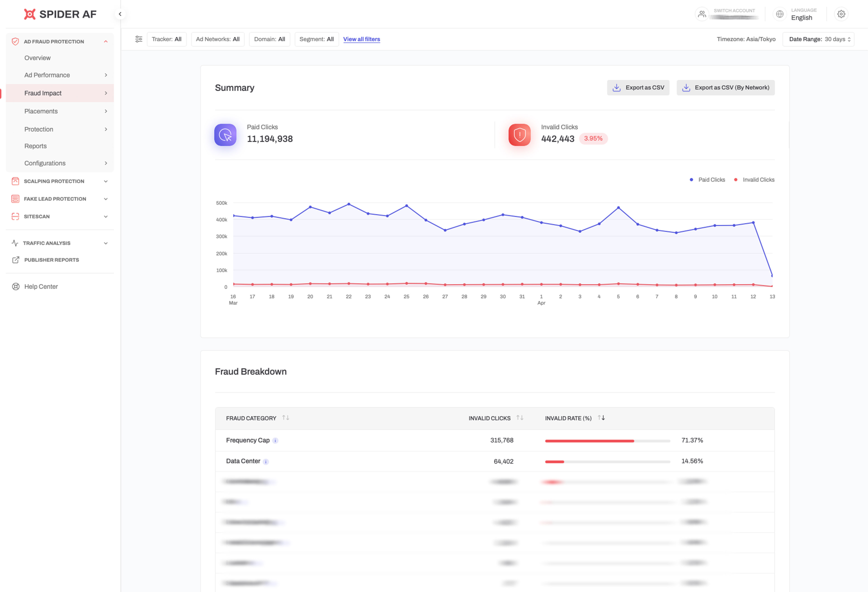Select Overview in the sidebar
The height and width of the screenshot is (592, 868).
tap(37, 58)
